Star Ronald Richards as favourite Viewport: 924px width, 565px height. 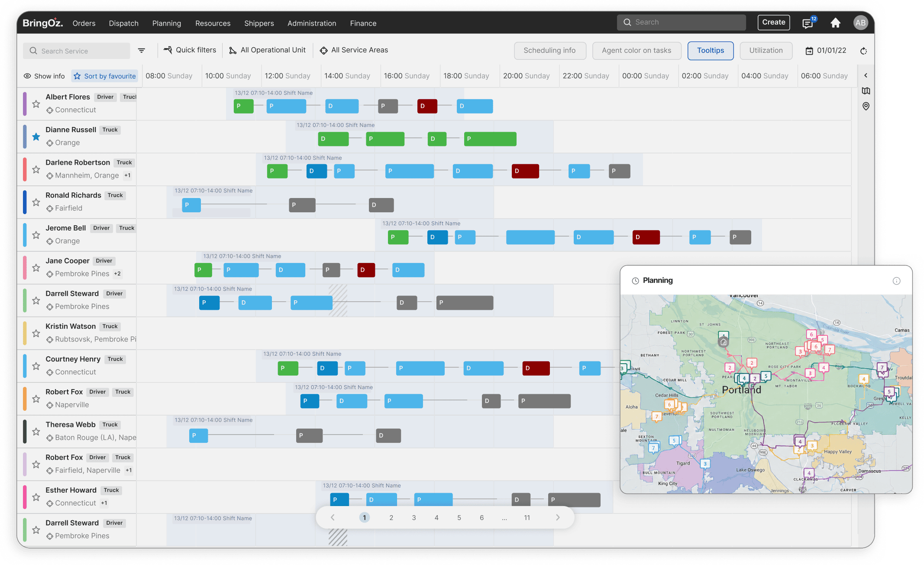pos(36,202)
